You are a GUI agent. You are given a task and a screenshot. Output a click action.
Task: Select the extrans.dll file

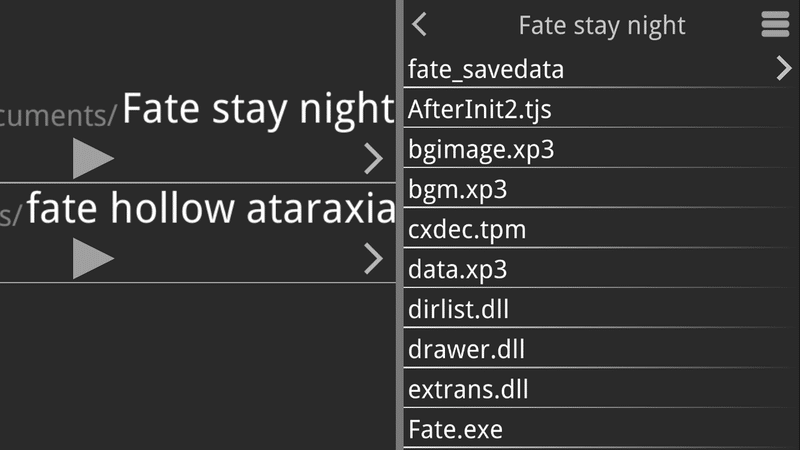point(468,390)
